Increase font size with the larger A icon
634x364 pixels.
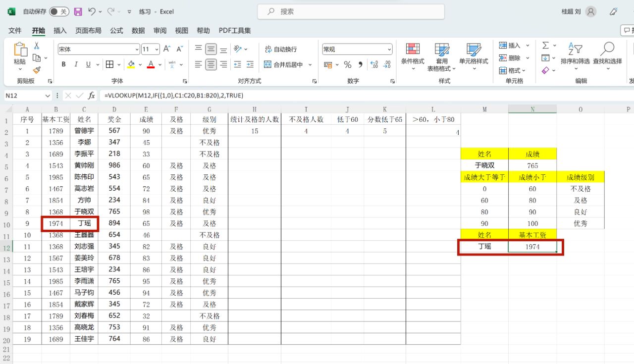(x=167, y=49)
